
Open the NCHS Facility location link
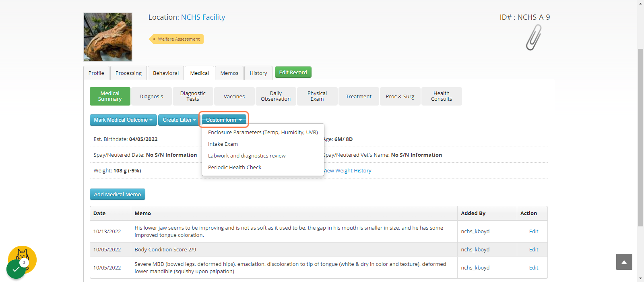[203, 17]
